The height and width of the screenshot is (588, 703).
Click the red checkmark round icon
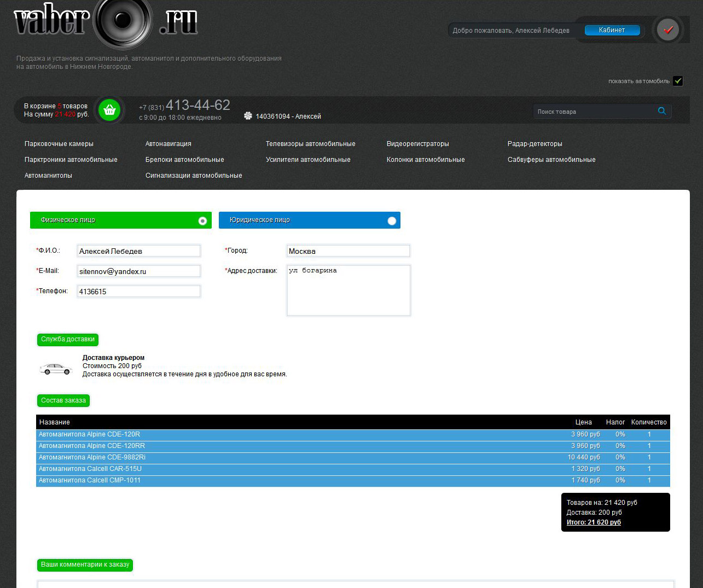[x=668, y=30]
